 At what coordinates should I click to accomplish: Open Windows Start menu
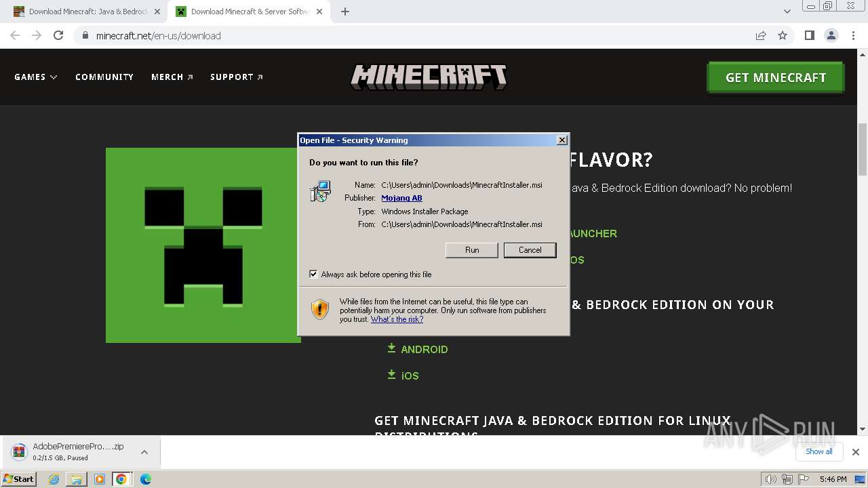(19, 479)
